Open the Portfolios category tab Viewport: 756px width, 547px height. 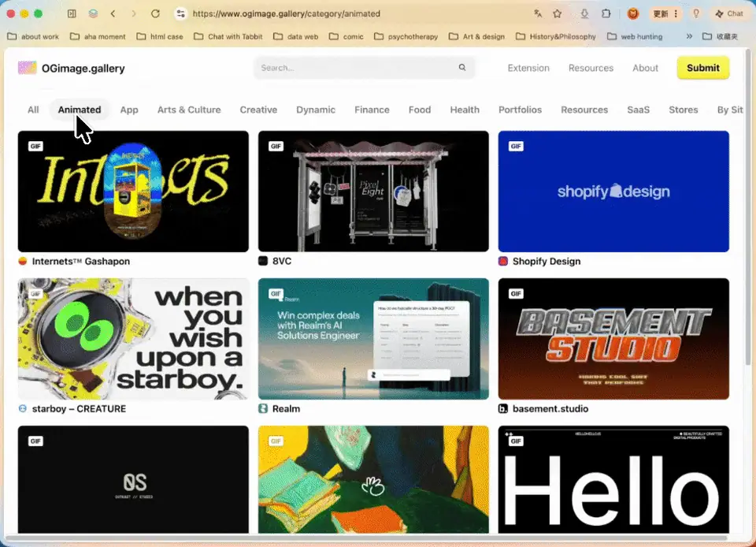click(521, 110)
